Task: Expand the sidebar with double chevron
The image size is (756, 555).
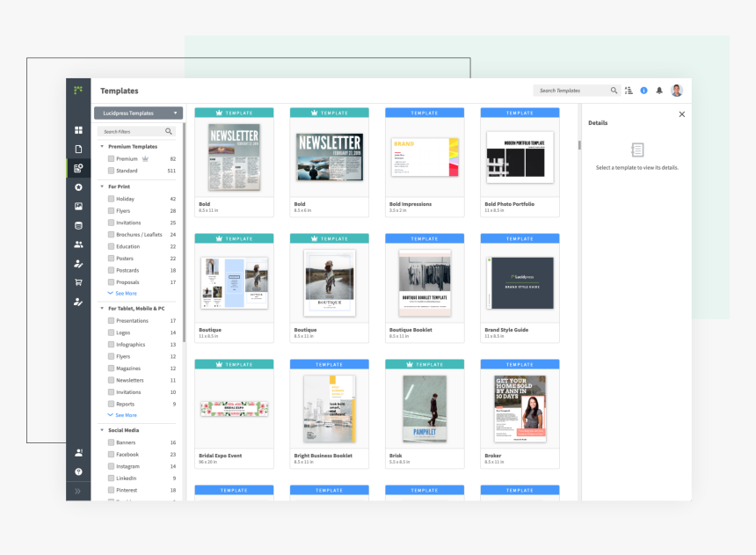Action: 78,491
